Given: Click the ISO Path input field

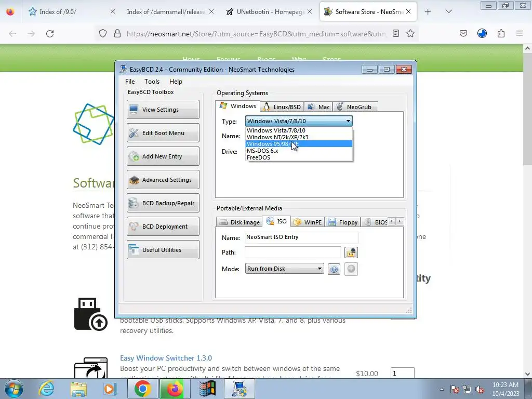Looking at the screenshot, I should click(x=293, y=252).
